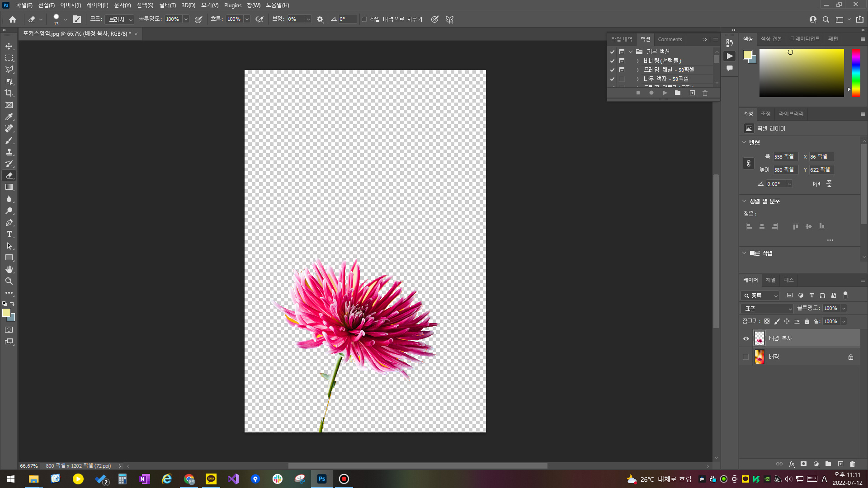Toggle the '프레임 채널 - 50픽셀' checkmark
Screen dimensions: 868x488
point(613,70)
